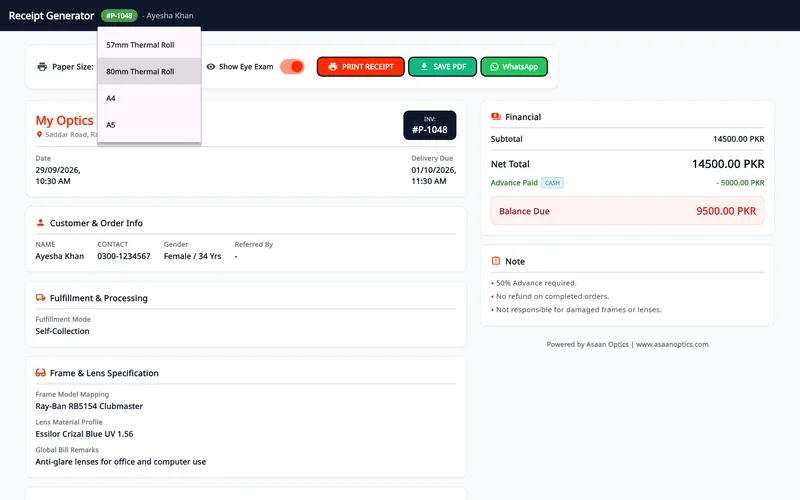Click the Advance Paid label

pyautogui.click(x=514, y=183)
